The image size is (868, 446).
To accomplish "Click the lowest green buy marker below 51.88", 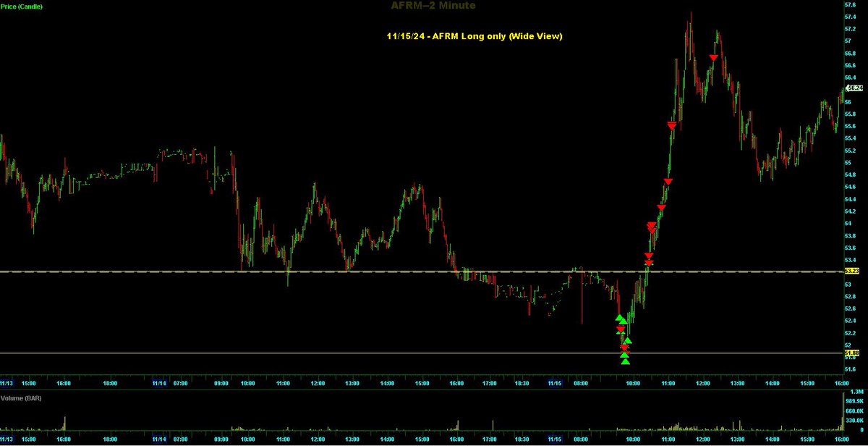I will [x=624, y=361].
